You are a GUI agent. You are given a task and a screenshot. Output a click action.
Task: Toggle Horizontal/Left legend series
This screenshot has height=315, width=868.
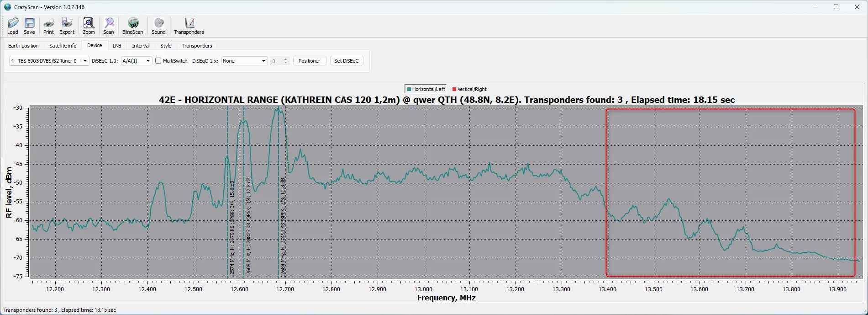point(426,89)
